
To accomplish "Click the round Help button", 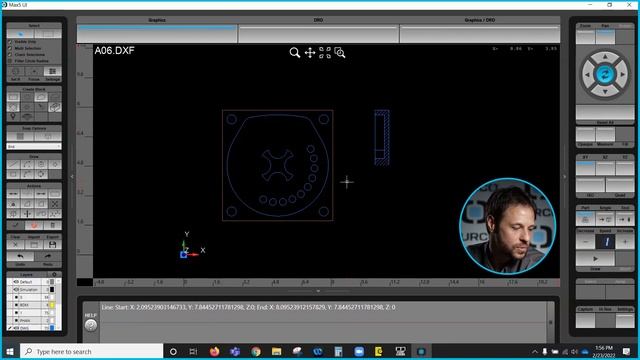I will coord(91,325).
